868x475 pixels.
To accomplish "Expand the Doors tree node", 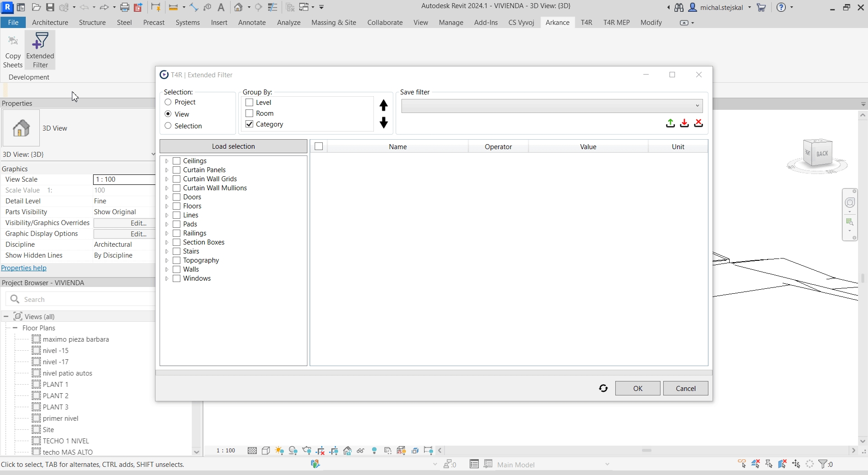I will (x=167, y=197).
